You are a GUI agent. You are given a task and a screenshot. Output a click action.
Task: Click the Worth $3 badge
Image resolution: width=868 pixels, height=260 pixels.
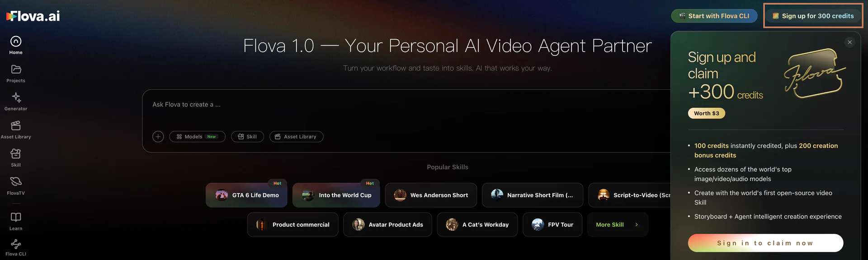[x=707, y=113]
